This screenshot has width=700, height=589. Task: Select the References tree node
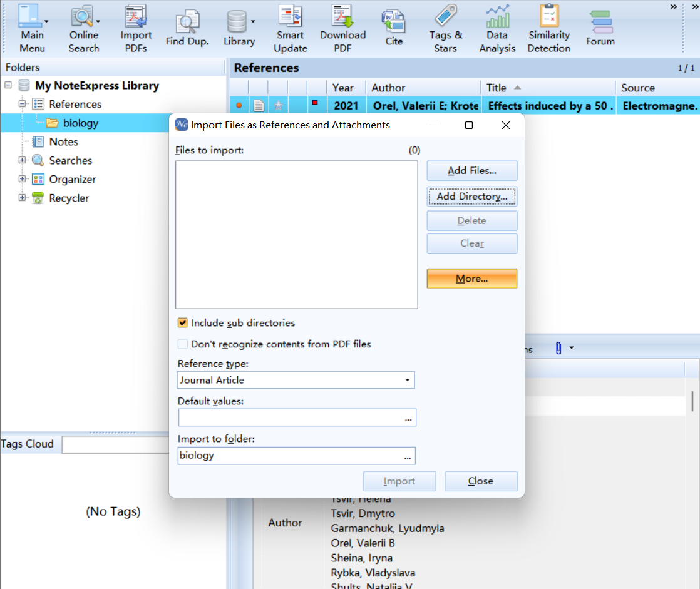click(75, 105)
